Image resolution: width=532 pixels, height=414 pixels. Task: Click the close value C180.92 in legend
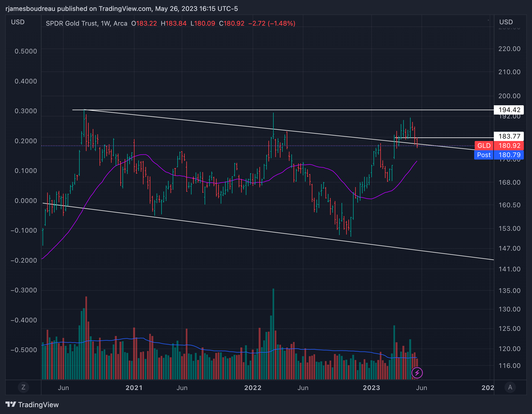(232, 23)
